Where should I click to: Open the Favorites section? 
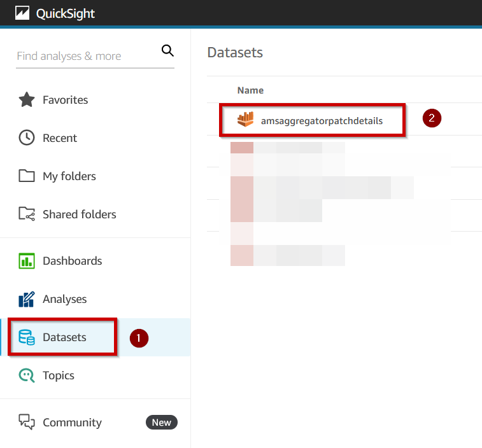pyautogui.click(x=65, y=100)
